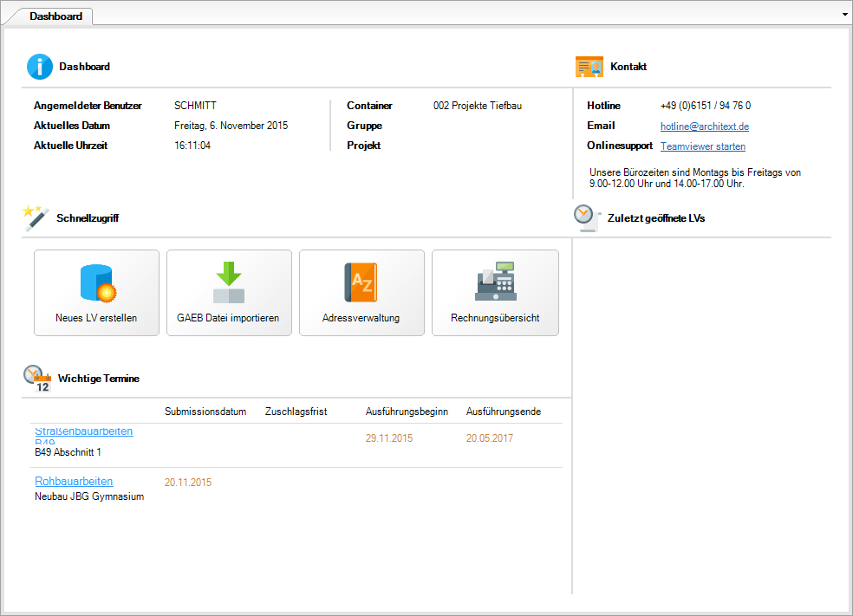Open the Straßenbauarbeiten B49 link

[84, 434]
